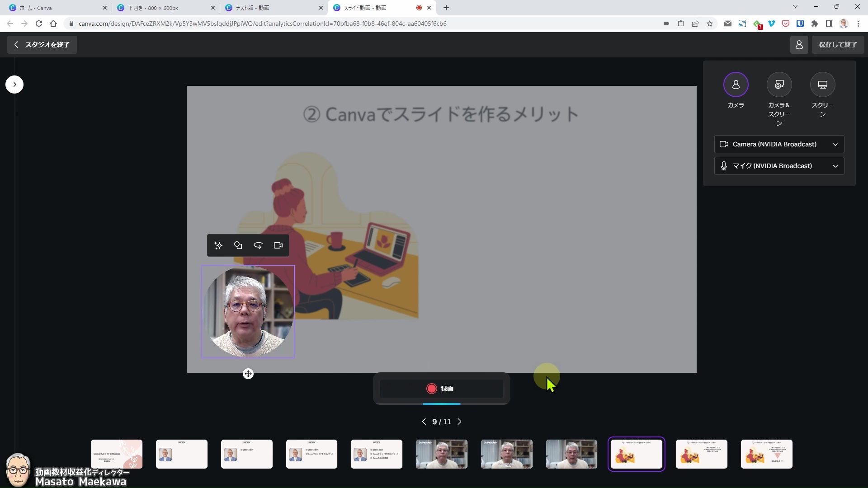Close the テスト版 - 動画 tab

coord(321,8)
